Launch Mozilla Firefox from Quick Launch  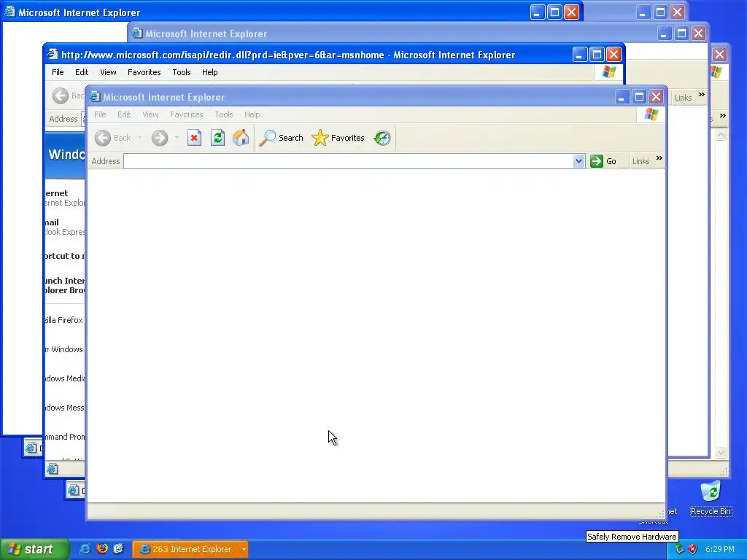(102, 549)
